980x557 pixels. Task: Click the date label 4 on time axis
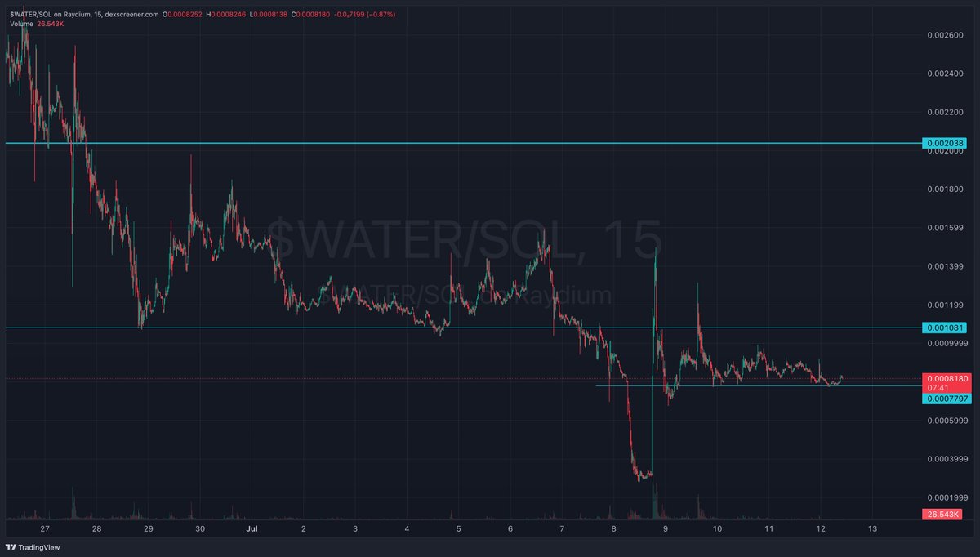[x=407, y=529]
